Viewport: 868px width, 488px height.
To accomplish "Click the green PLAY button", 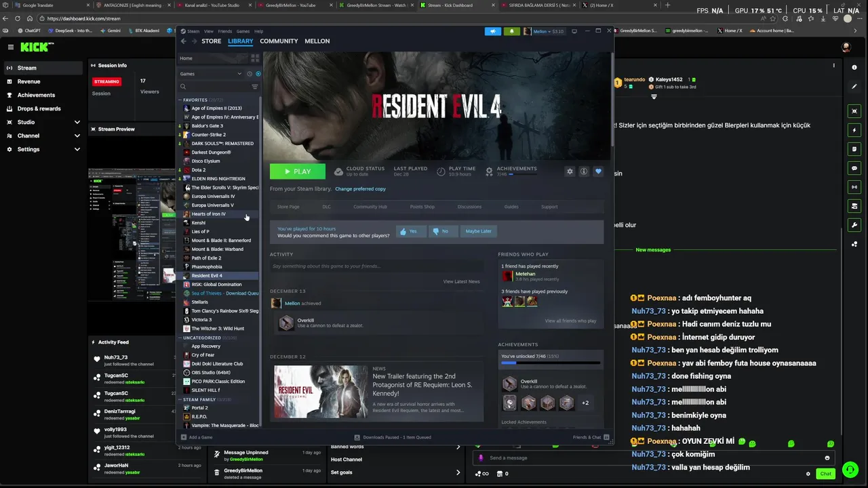I will pos(298,171).
